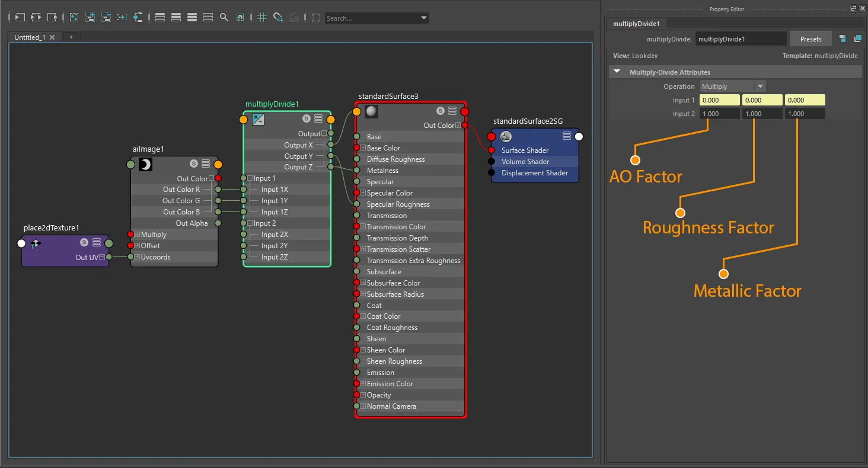
Task: Click the third Input 2 value field
Action: tap(805, 114)
